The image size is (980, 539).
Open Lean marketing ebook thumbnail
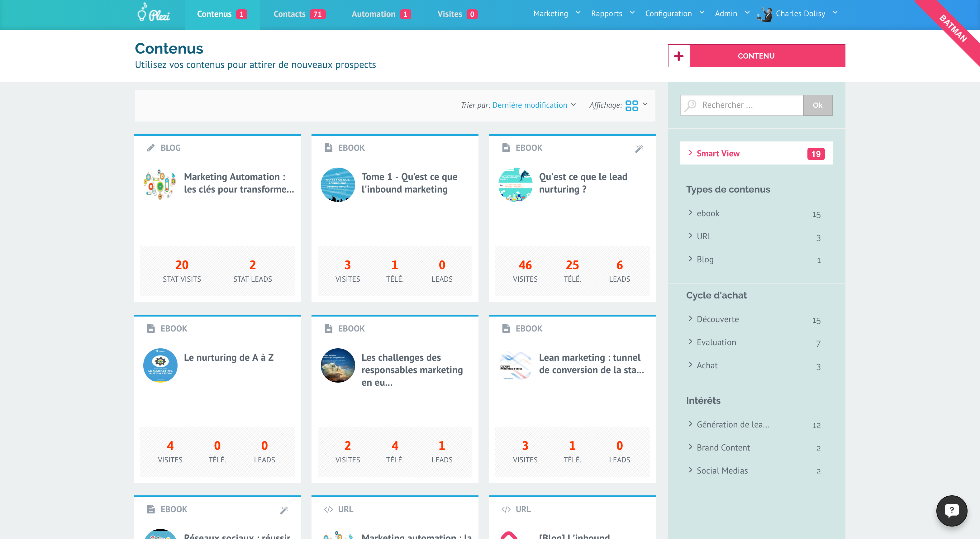pos(516,365)
